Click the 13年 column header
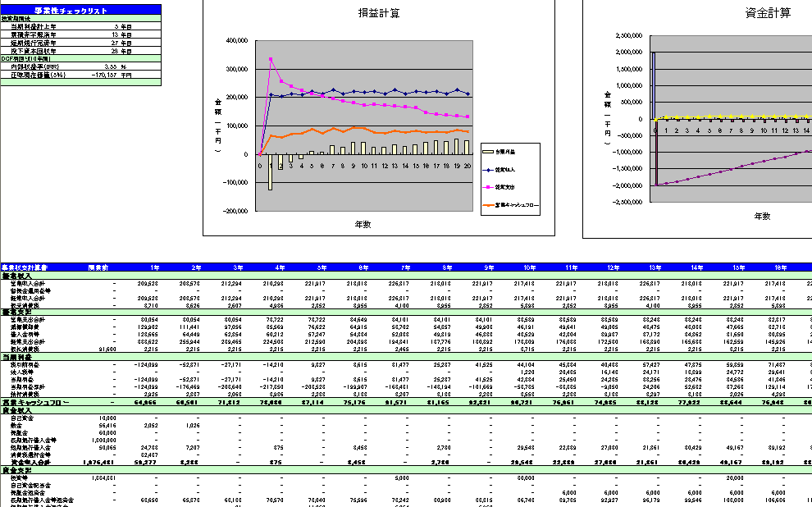This screenshot has width=812, height=507. click(655, 267)
